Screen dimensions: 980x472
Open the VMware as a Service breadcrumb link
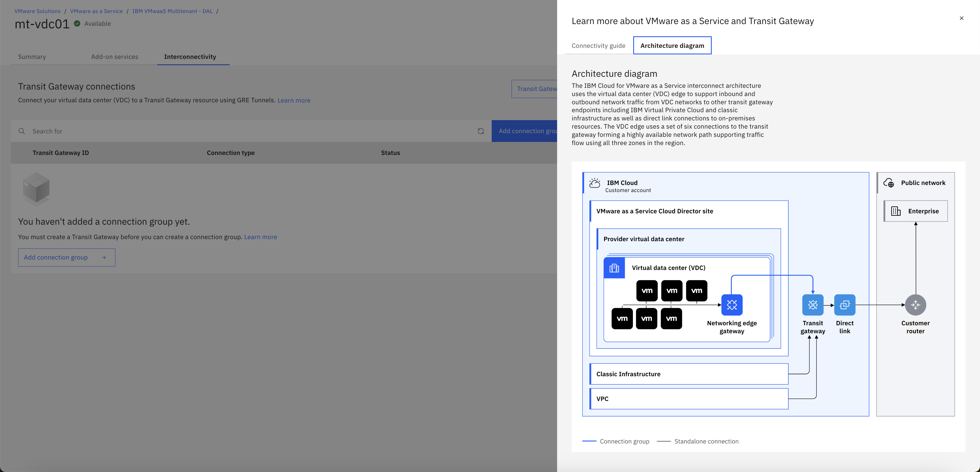point(96,11)
